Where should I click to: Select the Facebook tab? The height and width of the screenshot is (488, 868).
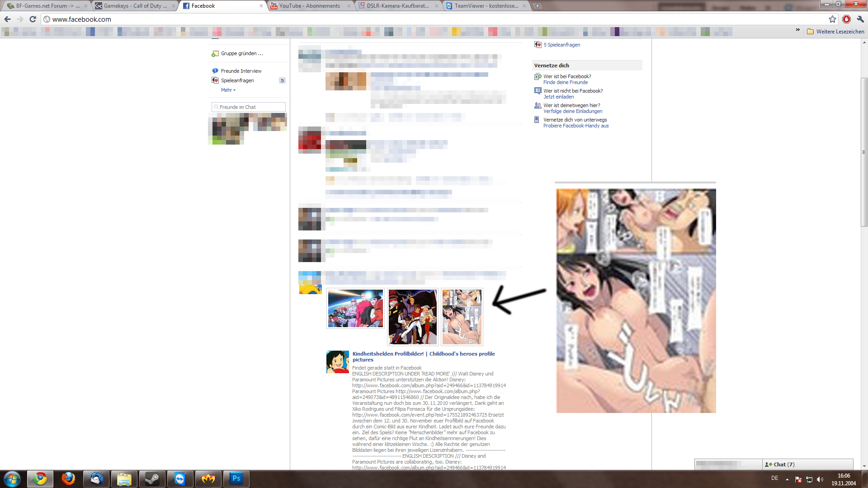point(222,6)
